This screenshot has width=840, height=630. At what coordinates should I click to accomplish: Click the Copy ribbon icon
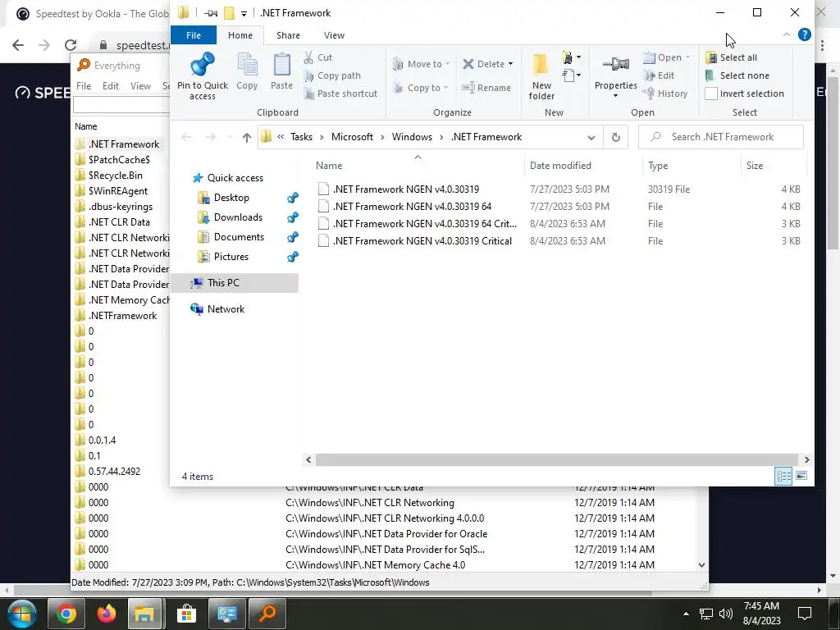click(x=247, y=71)
